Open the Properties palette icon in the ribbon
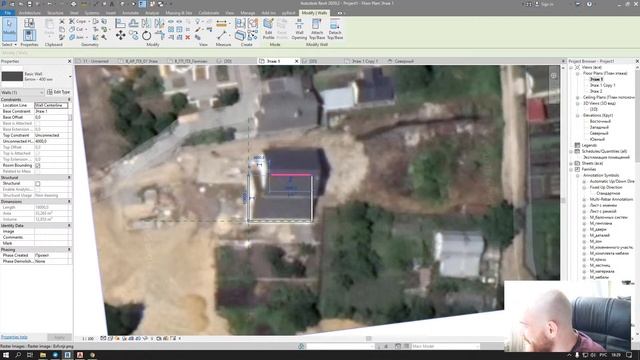The width and height of the screenshot is (640, 360). click(29, 35)
